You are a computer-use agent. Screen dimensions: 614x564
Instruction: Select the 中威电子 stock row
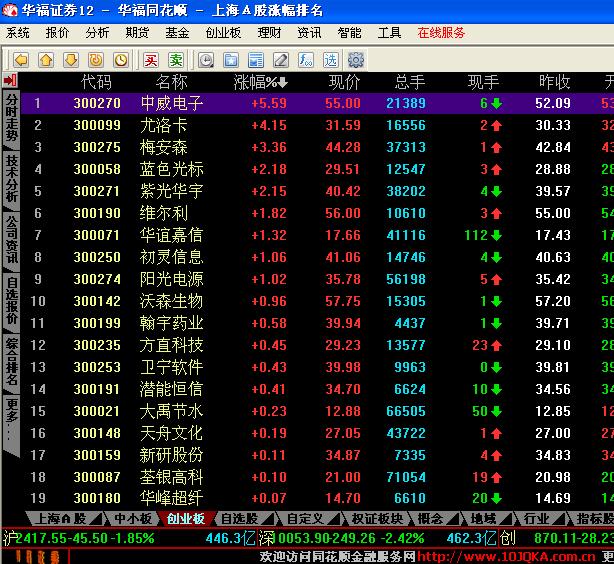point(171,103)
